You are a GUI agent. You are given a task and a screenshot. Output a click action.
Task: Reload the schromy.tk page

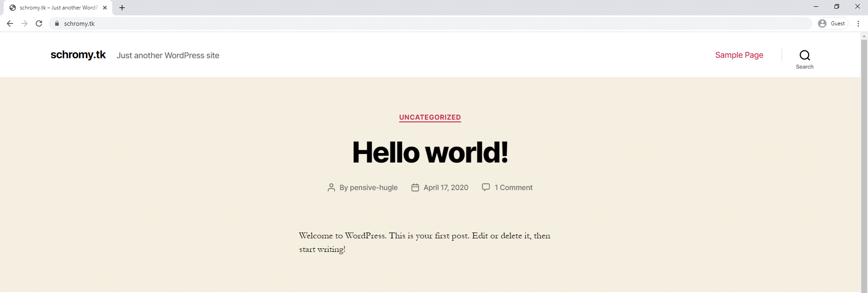39,23
